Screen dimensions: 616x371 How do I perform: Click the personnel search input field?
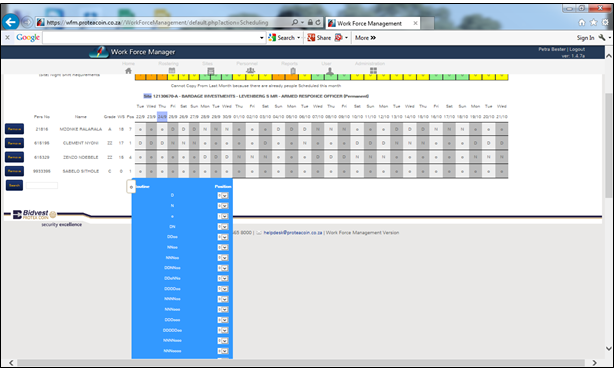[x=42, y=186]
